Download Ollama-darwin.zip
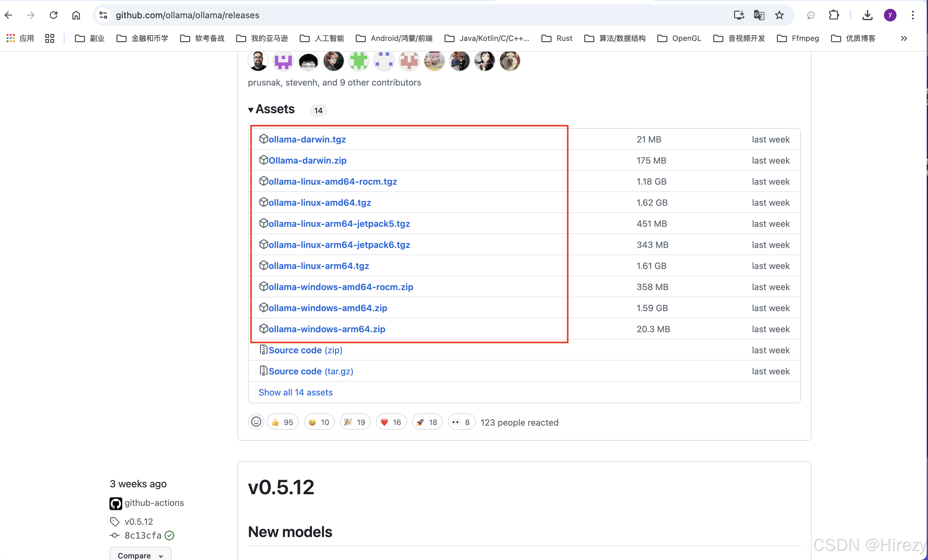 307,160
